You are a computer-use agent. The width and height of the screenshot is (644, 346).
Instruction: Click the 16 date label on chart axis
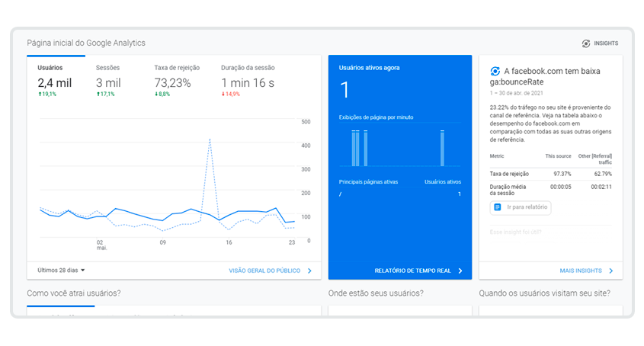[229, 242]
